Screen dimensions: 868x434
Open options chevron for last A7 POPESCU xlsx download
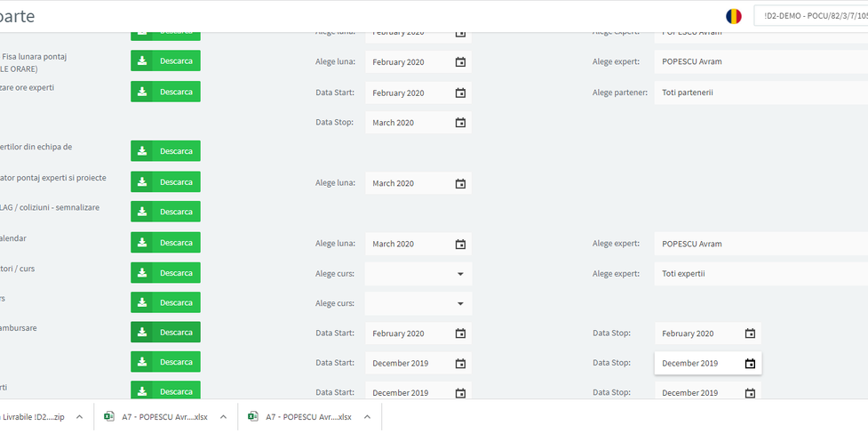coord(367,416)
